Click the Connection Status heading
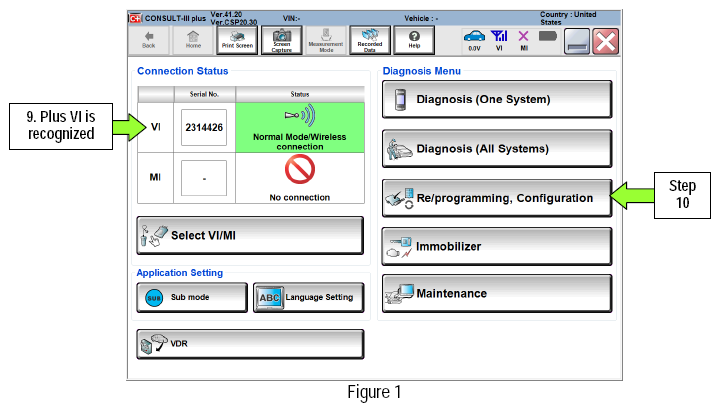Viewport: 720px width, 412px height. 183,71
